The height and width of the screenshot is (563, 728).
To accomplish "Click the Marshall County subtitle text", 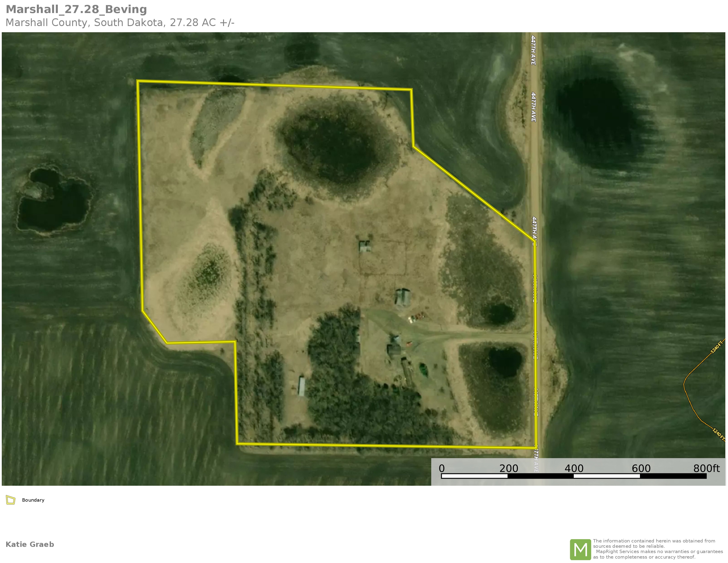I will [120, 23].
